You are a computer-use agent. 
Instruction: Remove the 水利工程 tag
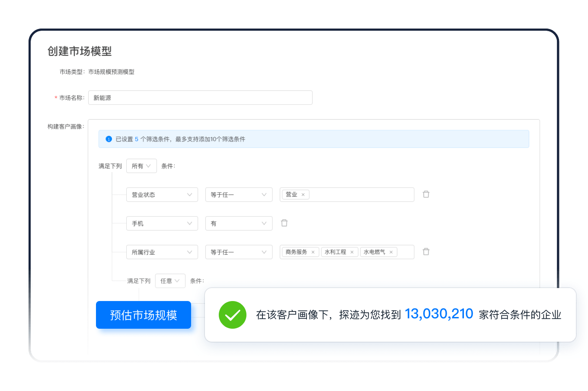coord(352,252)
